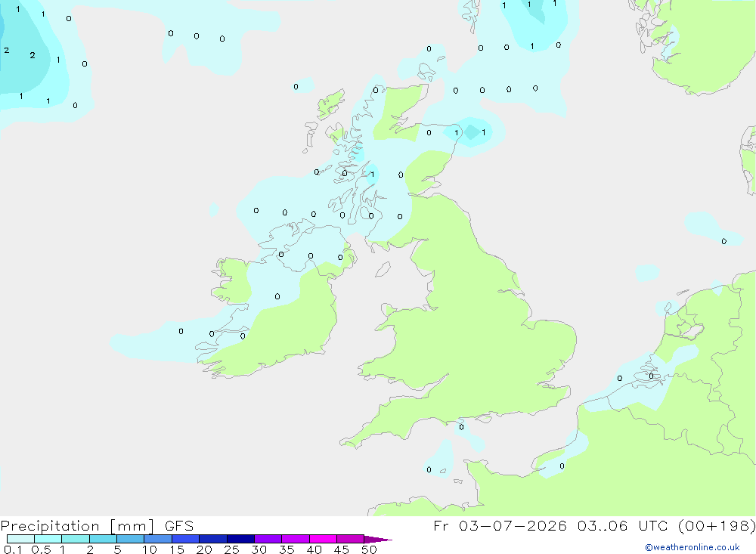Click the 0 value near the Channel Islands

(429, 469)
